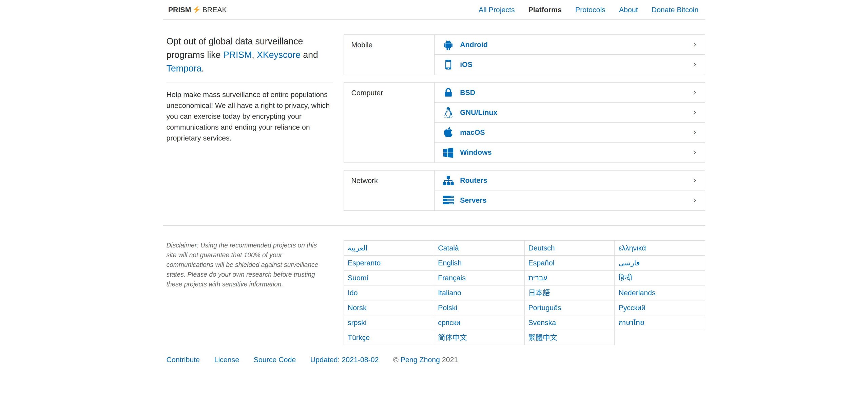
Task: Click the Android robot icon
Action: tap(448, 45)
